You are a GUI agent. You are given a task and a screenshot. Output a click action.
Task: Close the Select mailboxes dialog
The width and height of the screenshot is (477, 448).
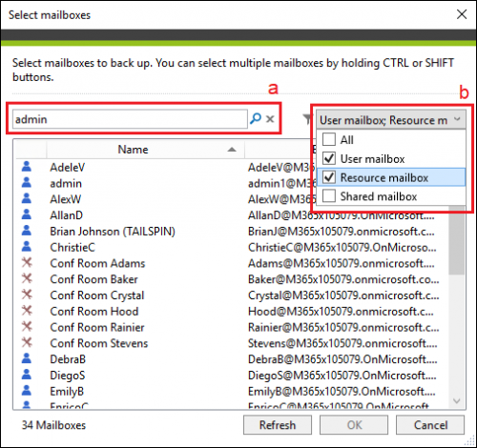462,14
